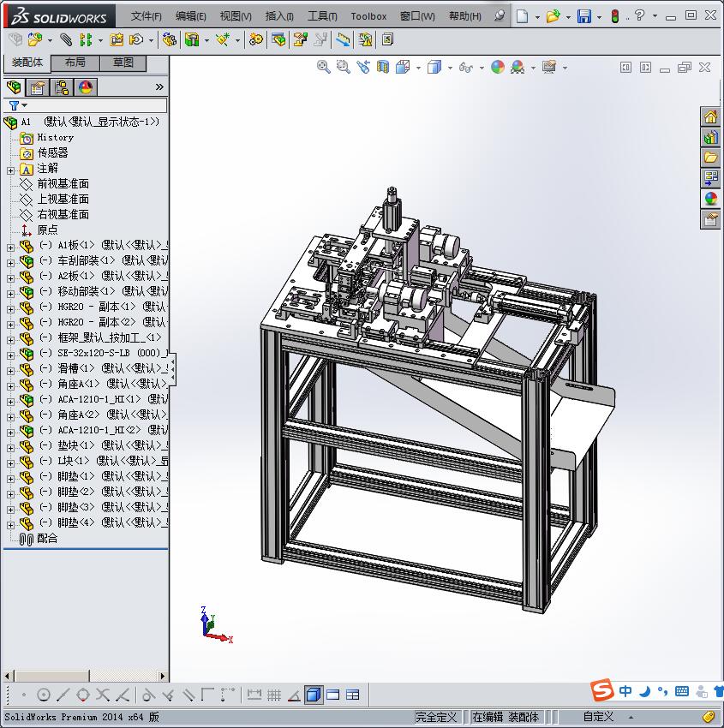Open the Toolbox menu
Image resolution: width=724 pixels, height=728 pixels.
click(368, 16)
